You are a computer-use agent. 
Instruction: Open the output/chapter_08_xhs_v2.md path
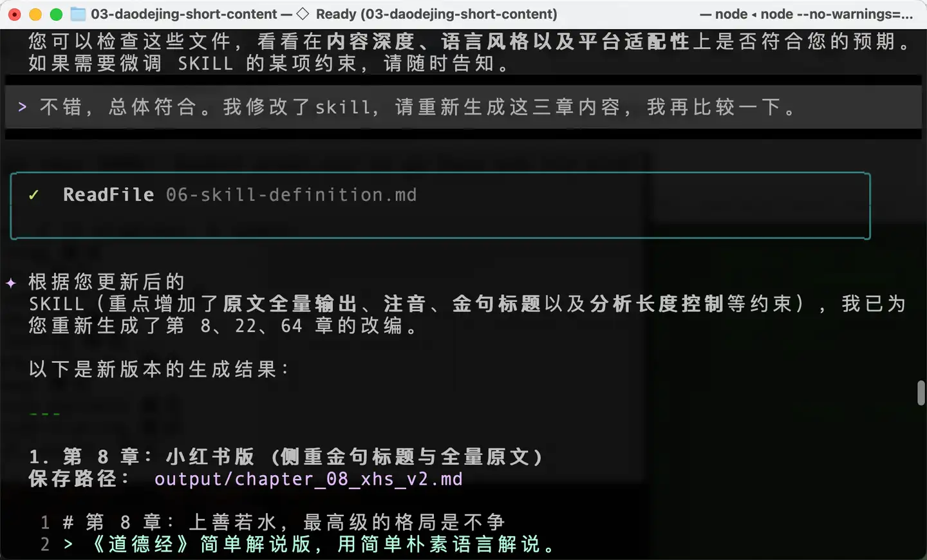tap(308, 480)
